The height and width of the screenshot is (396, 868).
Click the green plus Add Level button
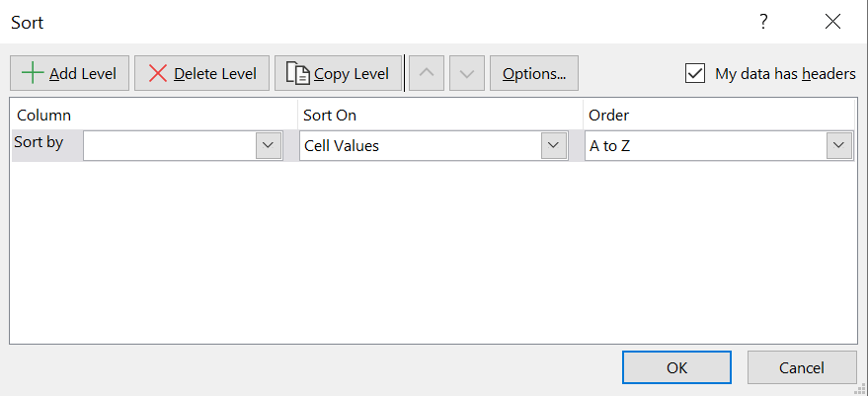point(70,73)
